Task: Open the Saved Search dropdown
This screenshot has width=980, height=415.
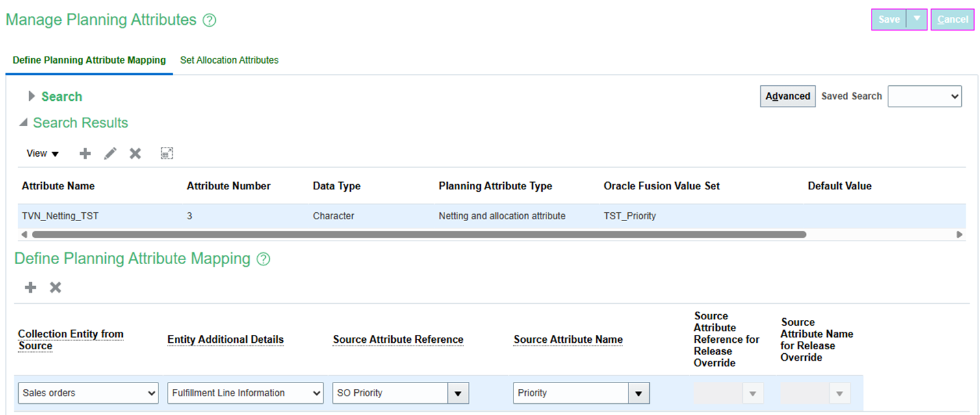Action: (924, 96)
